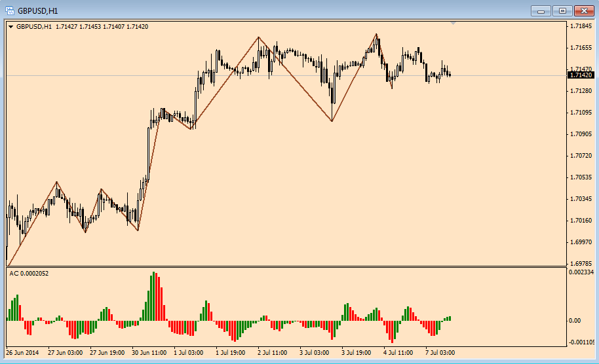Click the AC 0.0002052 indicator label
Screen dimensions: 599x364
click(29, 274)
